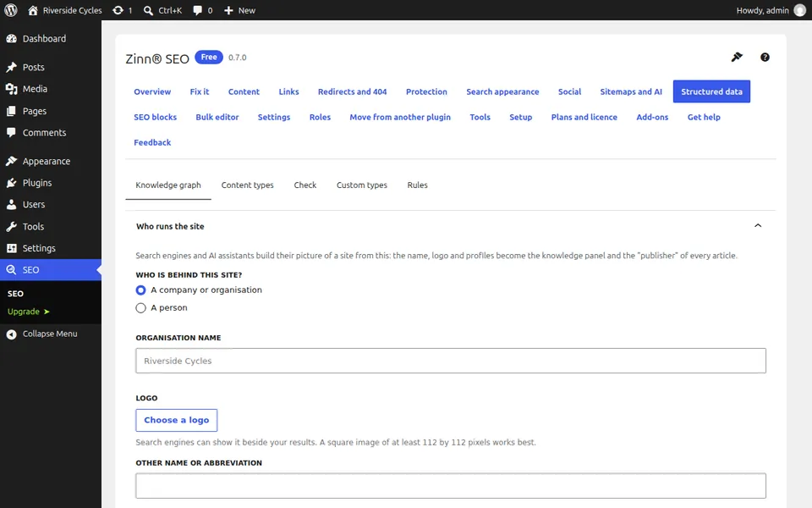The width and height of the screenshot is (812, 508).
Task: Click the Upgrade link in SEO submenu
Action: (x=28, y=312)
